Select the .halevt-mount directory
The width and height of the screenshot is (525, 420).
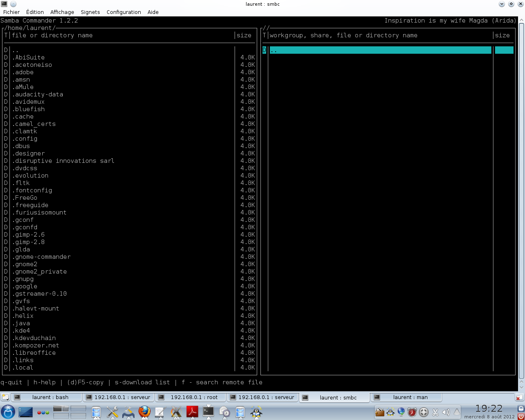click(x=130, y=308)
